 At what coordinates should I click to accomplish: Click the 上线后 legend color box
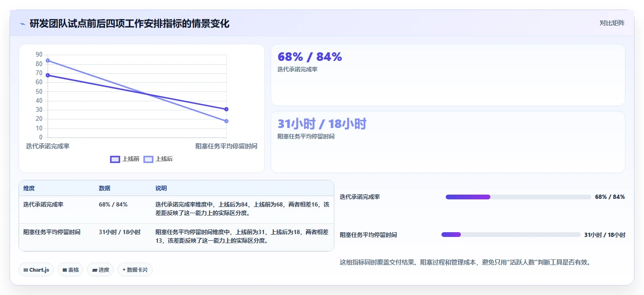pyautogui.click(x=148, y=159)
